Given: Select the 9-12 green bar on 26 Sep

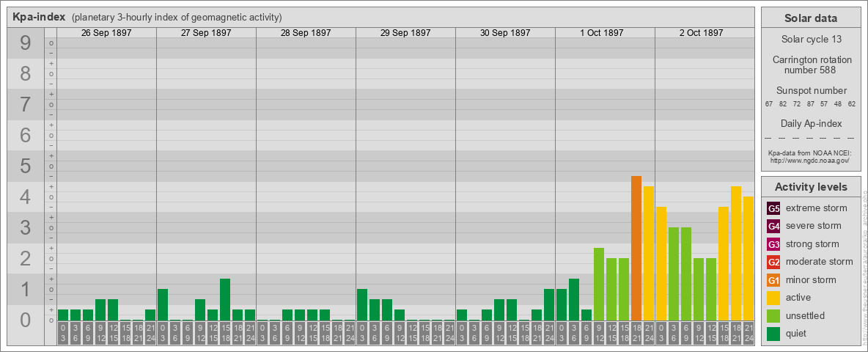Looking at the screenshot, I should 100,310.
